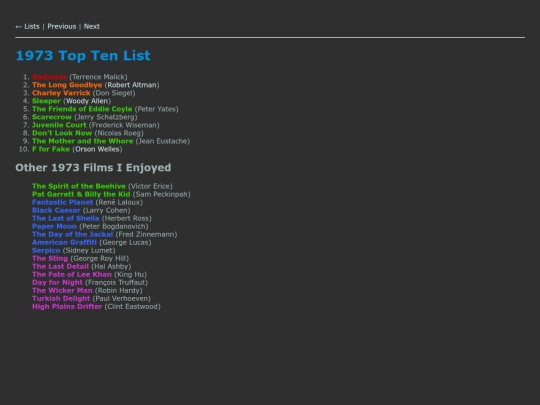The height and width of the screenshot is (405, 540).
Task: Open The Friends of Eddie Coyle
Action: tap(82, 109)
